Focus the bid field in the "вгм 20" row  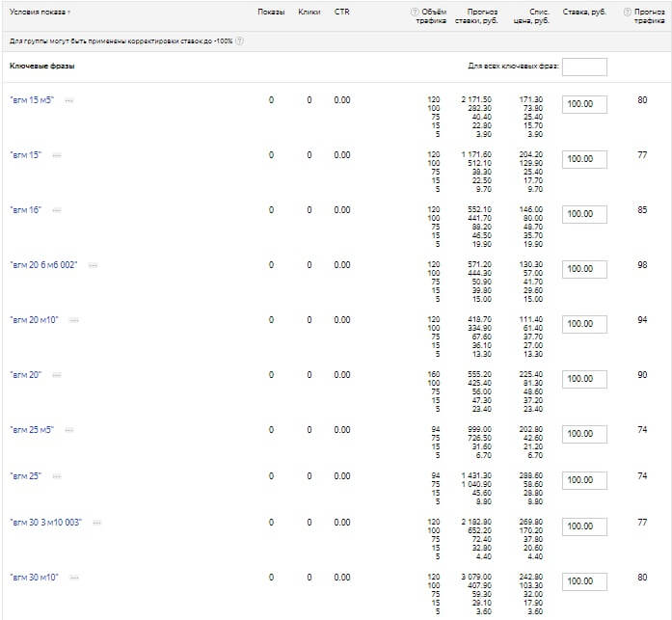click(584, 379)
